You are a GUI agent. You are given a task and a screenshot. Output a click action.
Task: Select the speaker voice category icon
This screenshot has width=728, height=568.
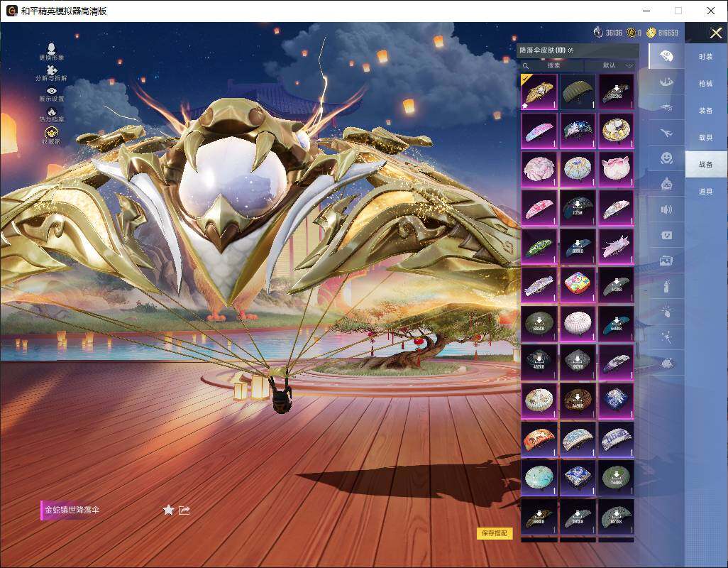(666, 209)
